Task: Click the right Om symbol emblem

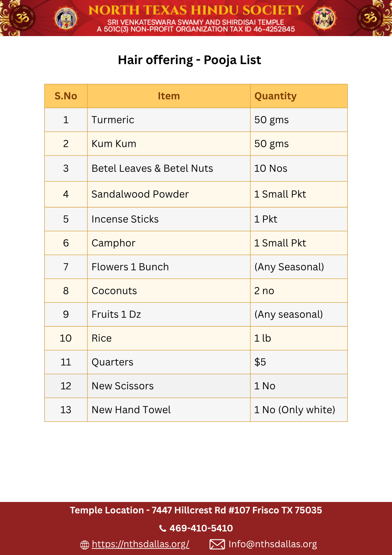Action: click(x=370, y=18)
